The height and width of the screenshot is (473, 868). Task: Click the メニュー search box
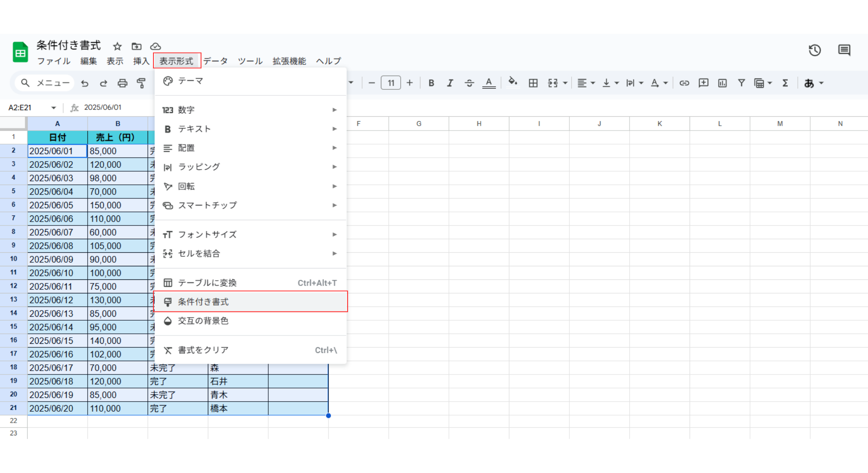click(44, 83)
